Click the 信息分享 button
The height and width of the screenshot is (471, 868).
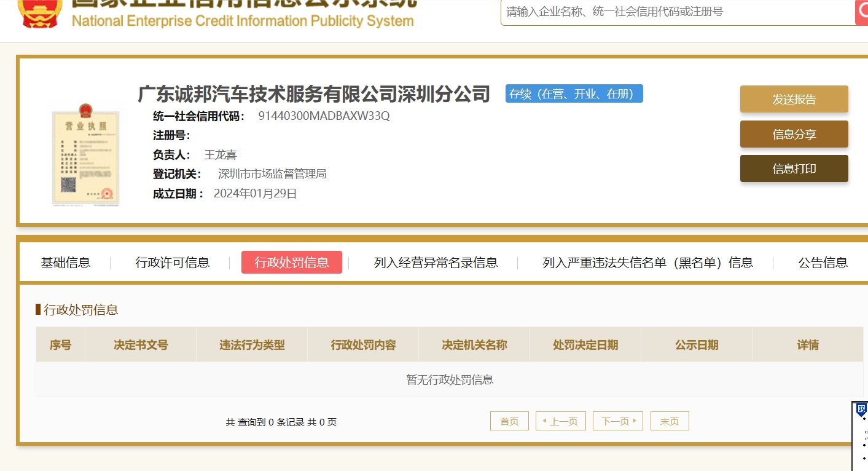tap(794, 134)
